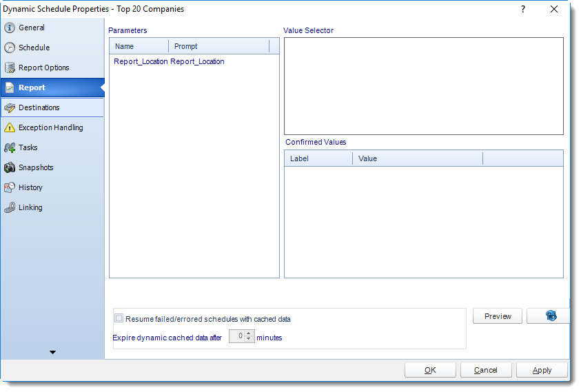Decrease the cache expiry minutes stepper

coord(249,339)
